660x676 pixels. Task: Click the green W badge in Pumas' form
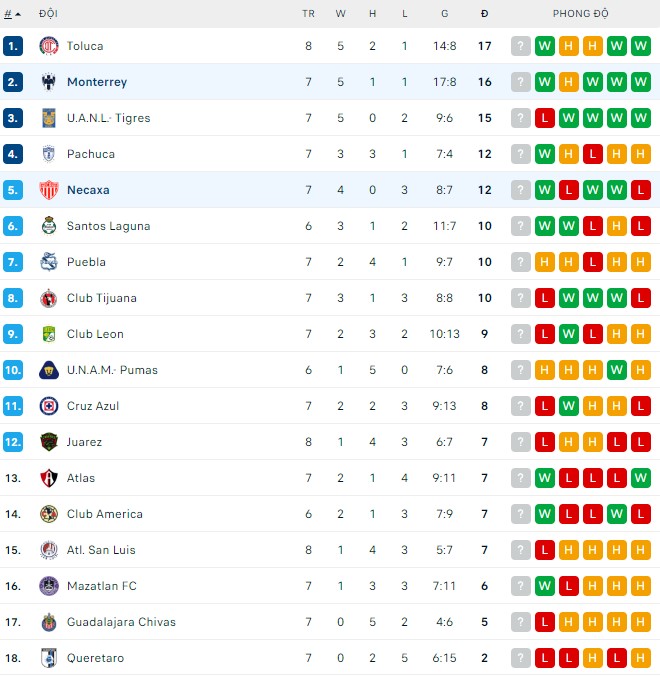617,370
